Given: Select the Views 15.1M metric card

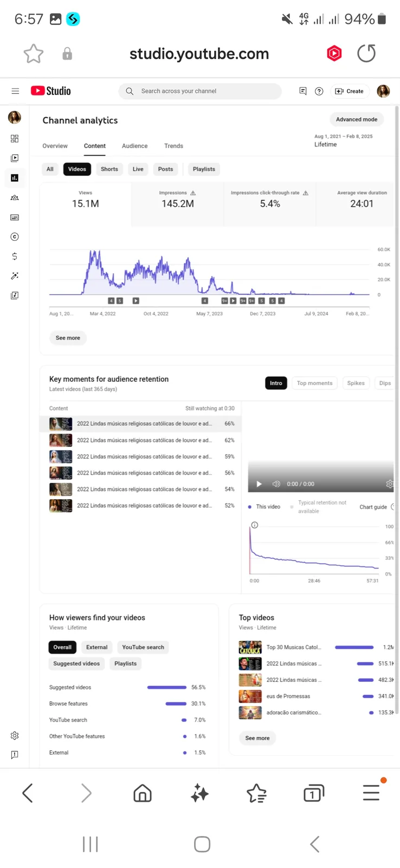Looking at the screenshot, I should tap(86, 204).
